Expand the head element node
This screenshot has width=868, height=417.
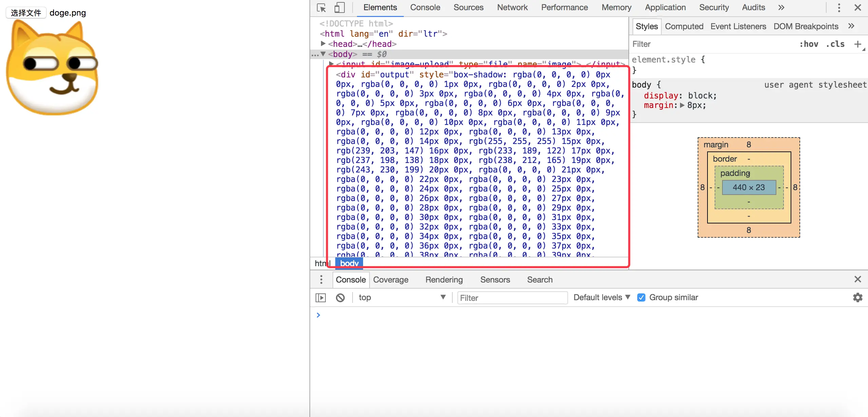[323, 44]
